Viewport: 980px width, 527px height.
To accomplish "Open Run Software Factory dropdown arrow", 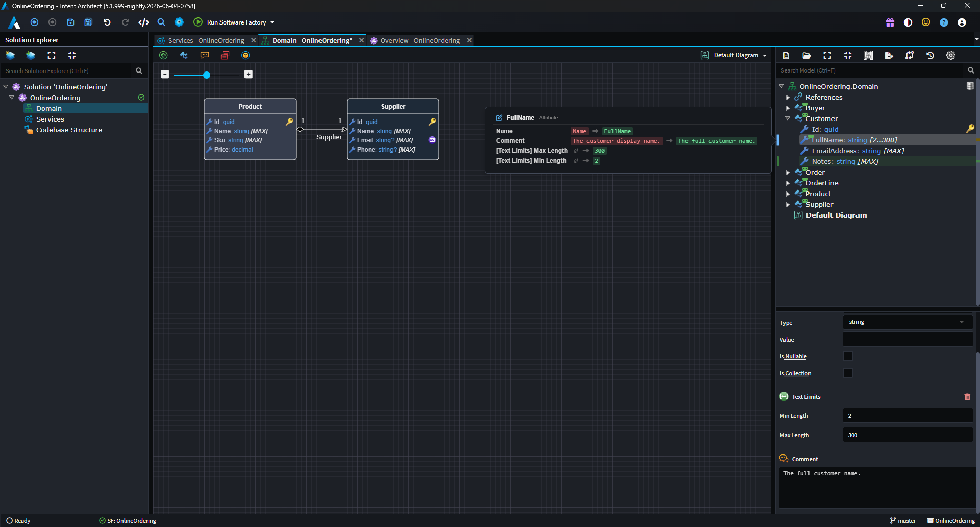I will [x=272, y=22].
